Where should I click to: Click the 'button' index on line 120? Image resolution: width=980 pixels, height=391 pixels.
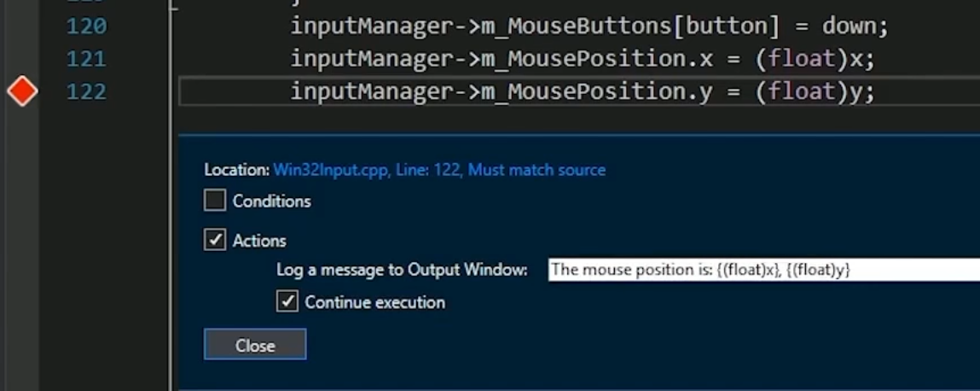coord(727,26)
